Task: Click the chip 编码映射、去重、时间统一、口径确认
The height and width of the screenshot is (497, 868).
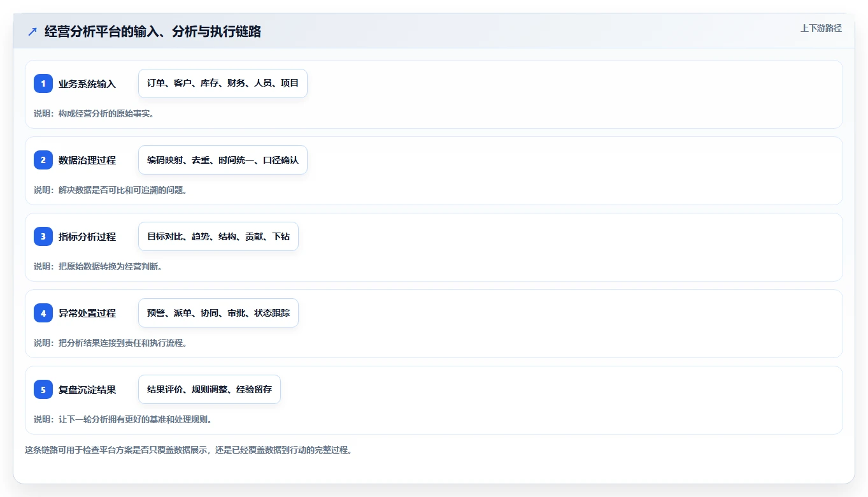Action: coord(223,160)
